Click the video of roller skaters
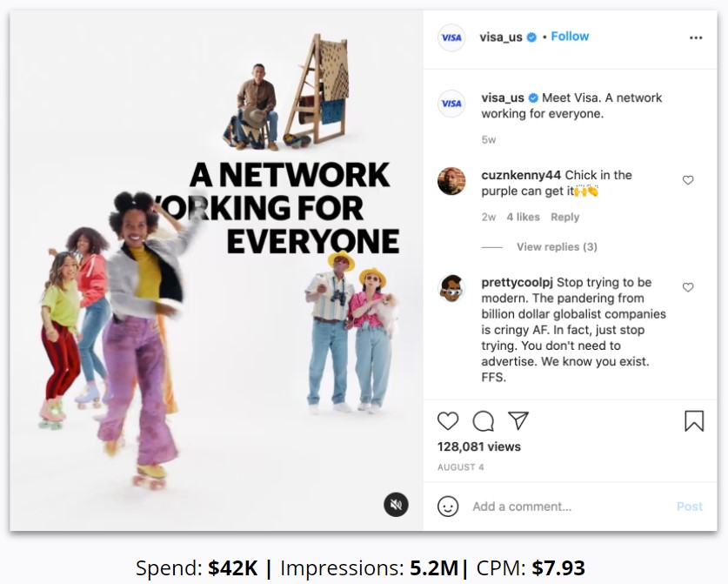 [217, 271]
